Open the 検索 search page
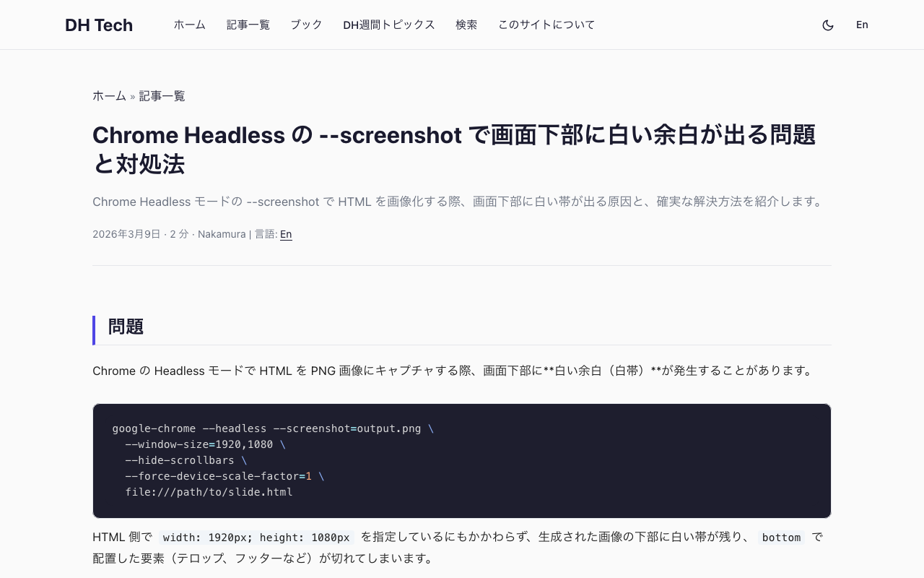 [466, 25]
